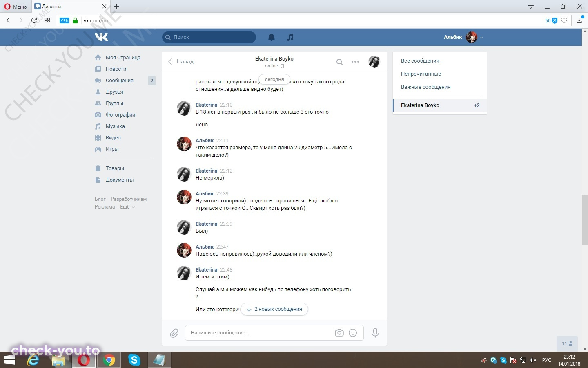The height and width of the screenshot is (368, 588).
Task: Open notifications bell icon
Action: (271, 37)
